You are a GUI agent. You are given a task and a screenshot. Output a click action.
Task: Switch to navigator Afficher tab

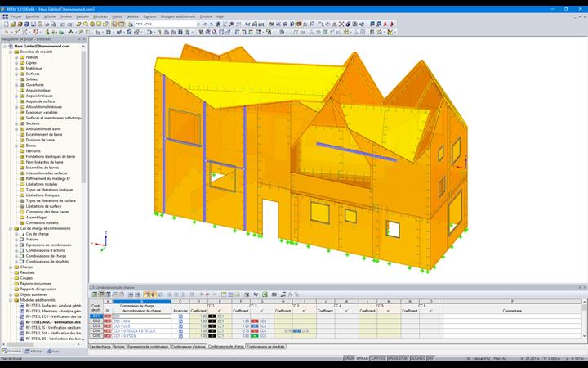click(34, 352)
